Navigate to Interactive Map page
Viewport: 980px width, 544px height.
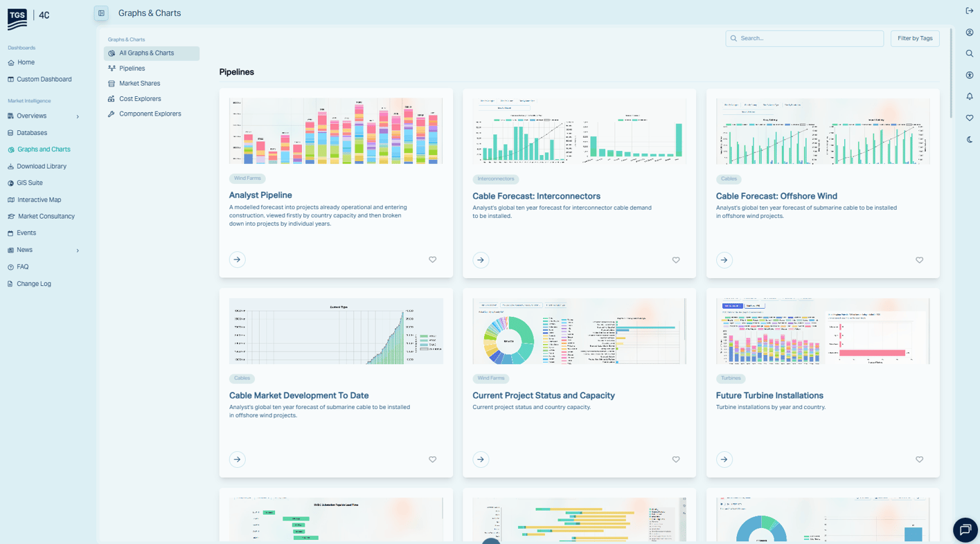click(x=39, y=200)
